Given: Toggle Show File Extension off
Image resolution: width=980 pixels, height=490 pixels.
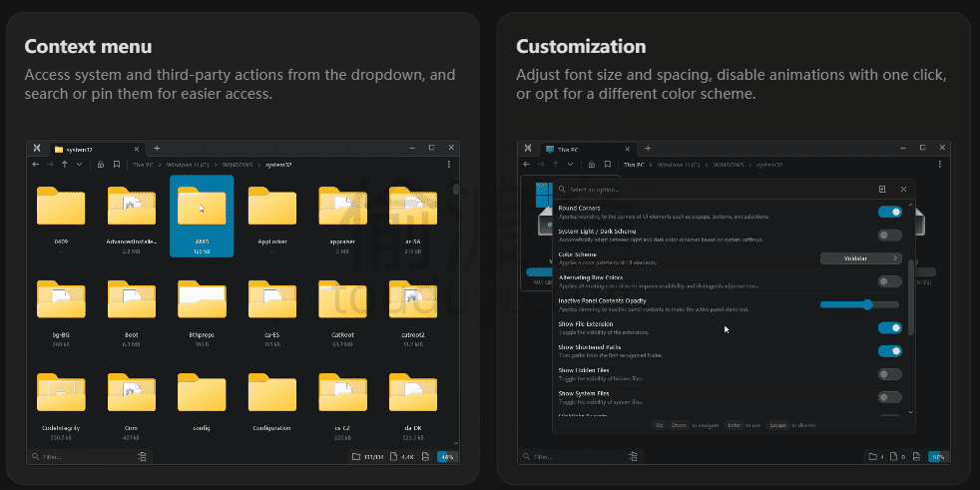Looking at the screenshot, I should point(890,327).
